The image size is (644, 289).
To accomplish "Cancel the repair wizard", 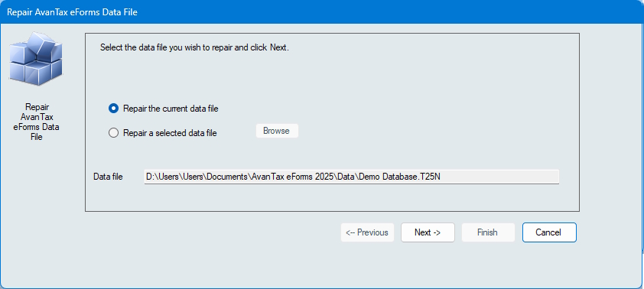I will click(x=549, y=232).
